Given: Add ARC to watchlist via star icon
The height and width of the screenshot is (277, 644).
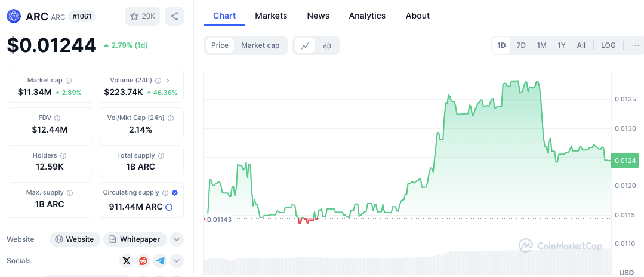Looking at the screenshot, I should (142, 17).
